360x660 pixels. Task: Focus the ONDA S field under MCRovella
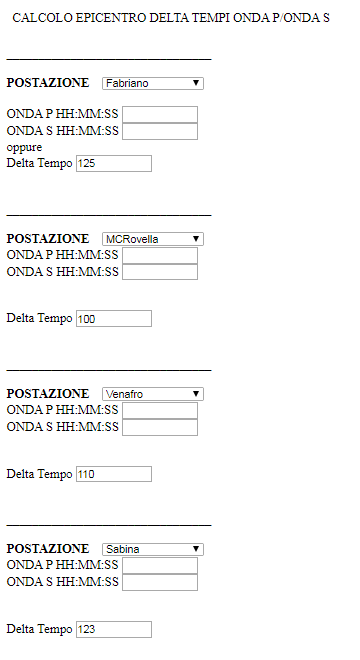pos(160,272)
